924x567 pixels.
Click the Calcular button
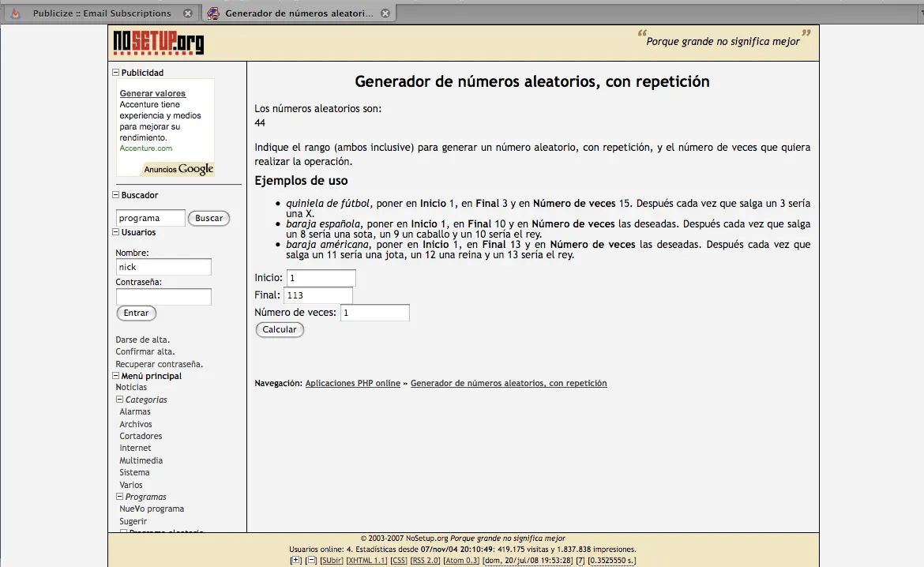click(x=280, y=329)
